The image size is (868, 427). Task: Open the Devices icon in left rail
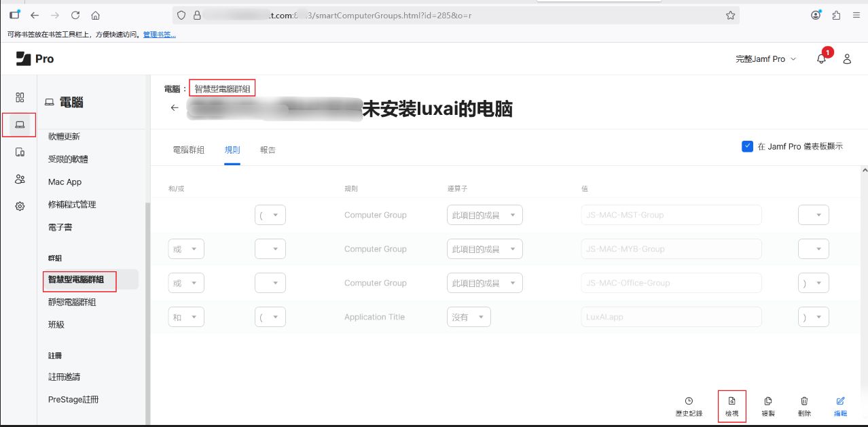click(x=20, y=152)
